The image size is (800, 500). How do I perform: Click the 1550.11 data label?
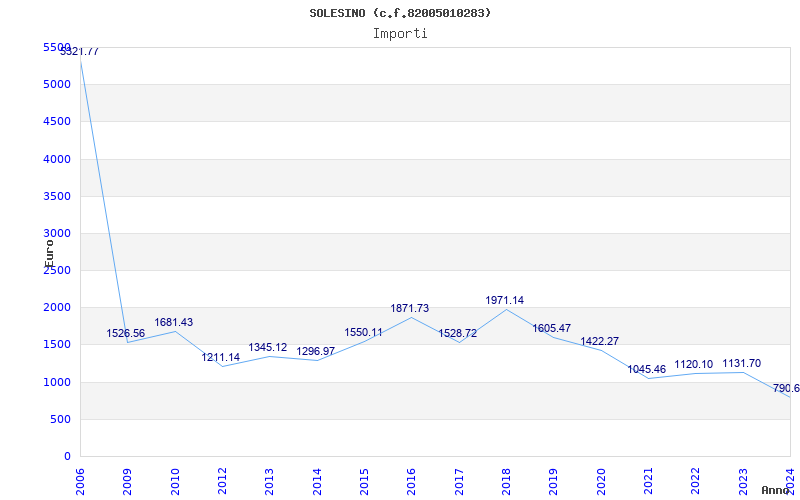click(x=363, y=332)
